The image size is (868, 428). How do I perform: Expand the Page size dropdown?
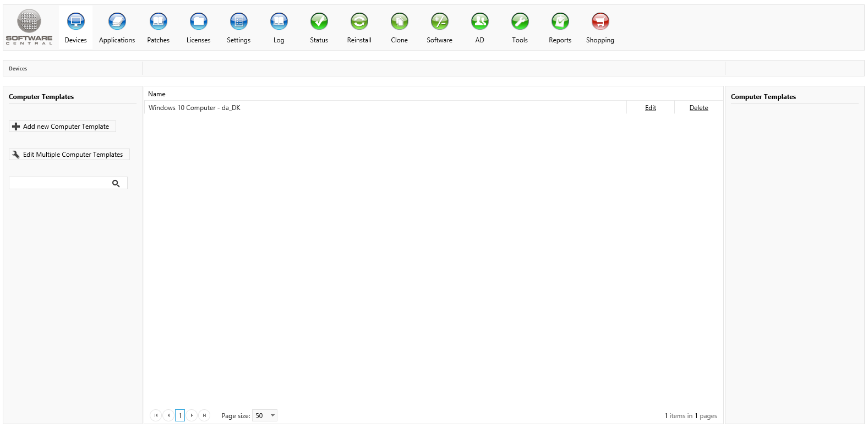(x=272, y=415)
